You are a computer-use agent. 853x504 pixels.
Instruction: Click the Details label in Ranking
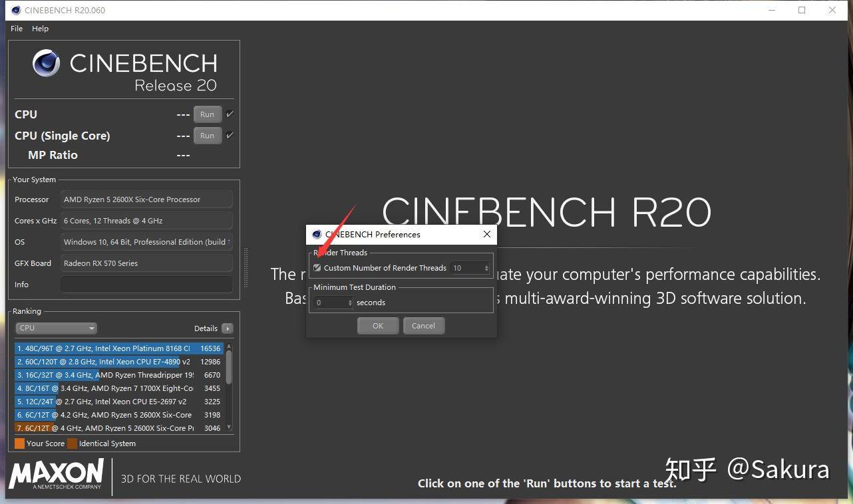pyautogui.click(x=206, y=328)
